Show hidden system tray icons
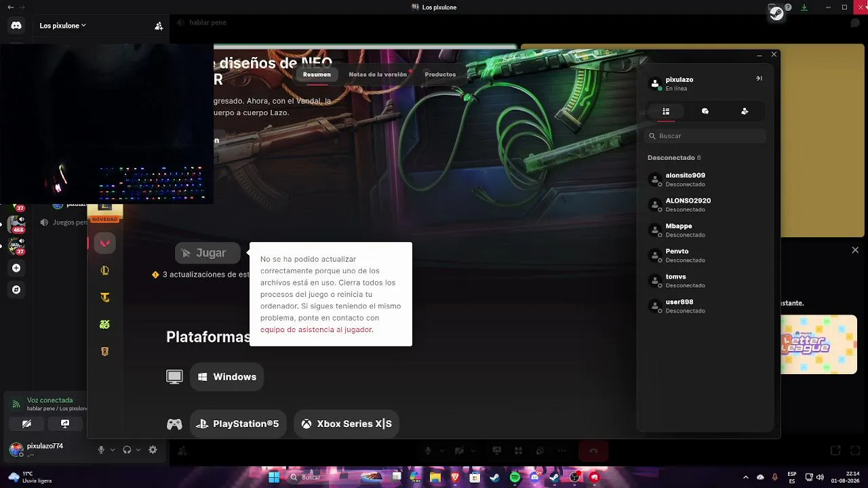Image resolution: width=868 pixels, height=488 pixels. pyautogui.click(x=746, y=477)
